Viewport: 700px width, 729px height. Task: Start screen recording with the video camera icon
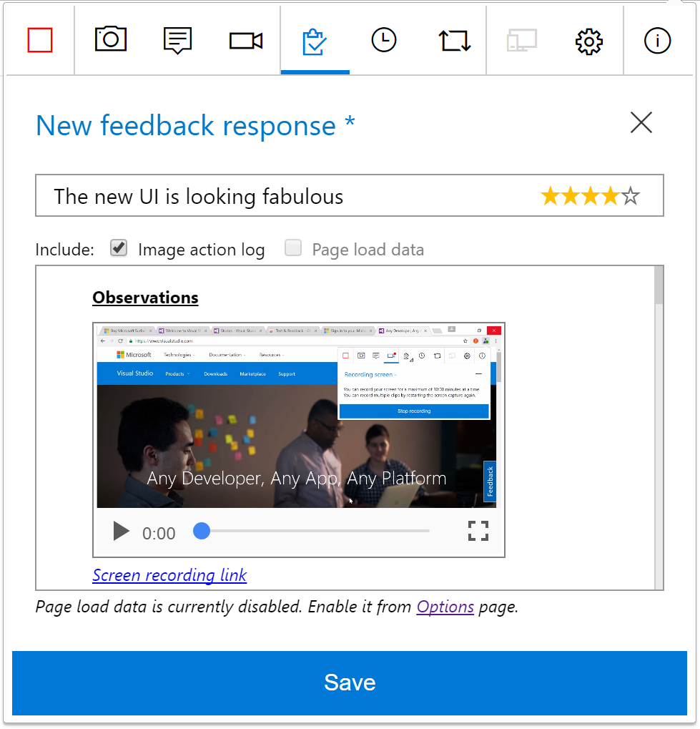point(246,41)
